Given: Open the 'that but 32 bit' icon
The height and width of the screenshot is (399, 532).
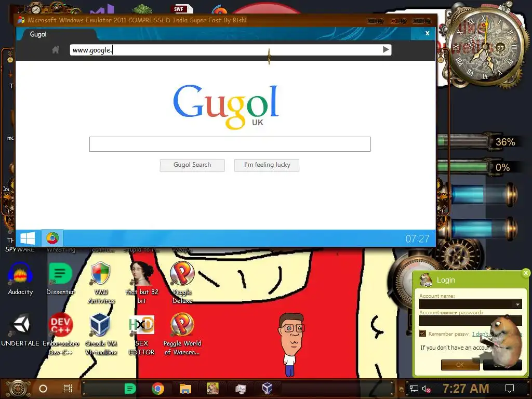Looking at the screenshot, I should [142, 283].
